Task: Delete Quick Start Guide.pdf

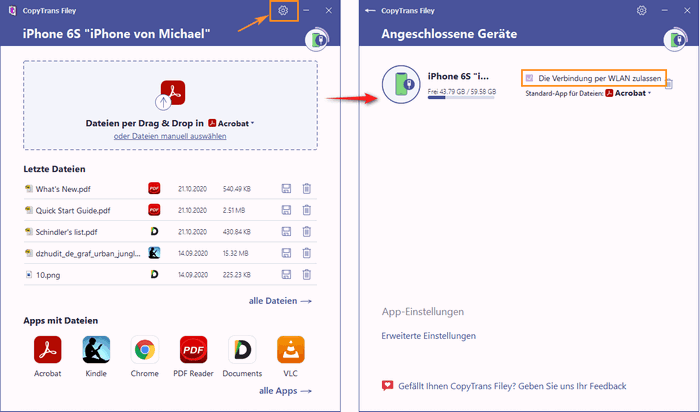Action: 307,210
